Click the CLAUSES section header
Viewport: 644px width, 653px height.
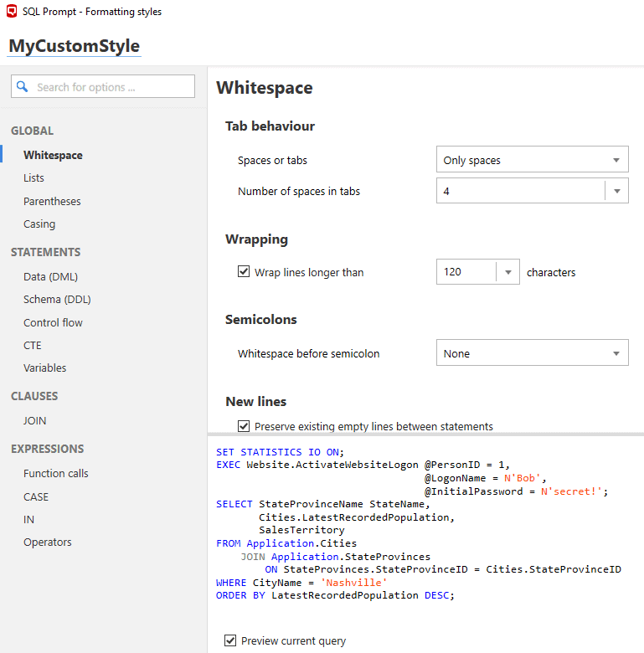click(34, 396)
